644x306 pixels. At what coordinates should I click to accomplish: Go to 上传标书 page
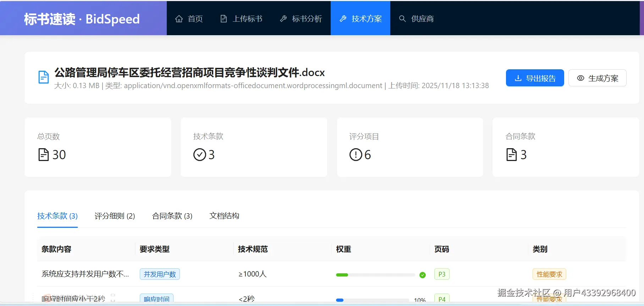247,19
